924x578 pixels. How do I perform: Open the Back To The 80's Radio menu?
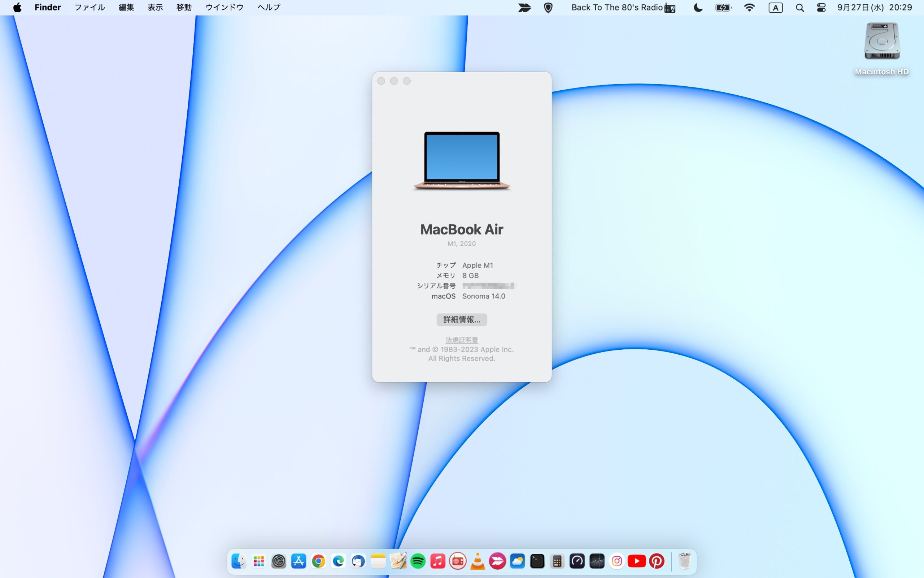[623, 8]
